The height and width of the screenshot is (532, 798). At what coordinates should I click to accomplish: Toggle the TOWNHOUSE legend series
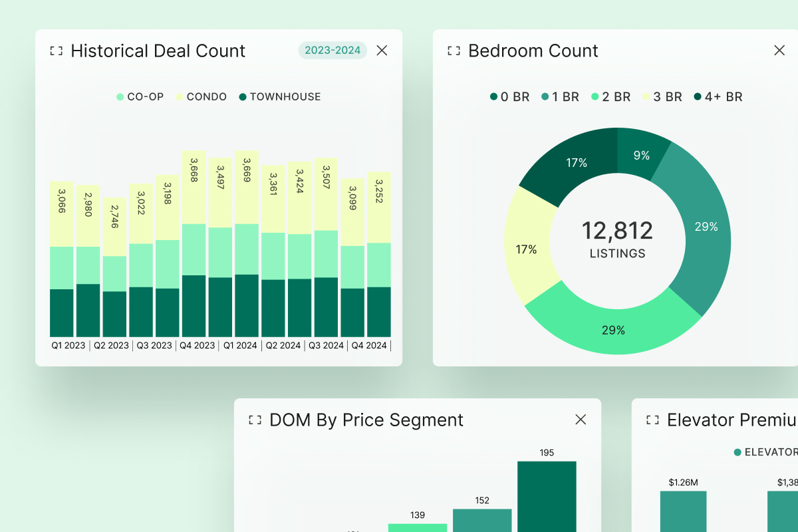click(280, 97)
